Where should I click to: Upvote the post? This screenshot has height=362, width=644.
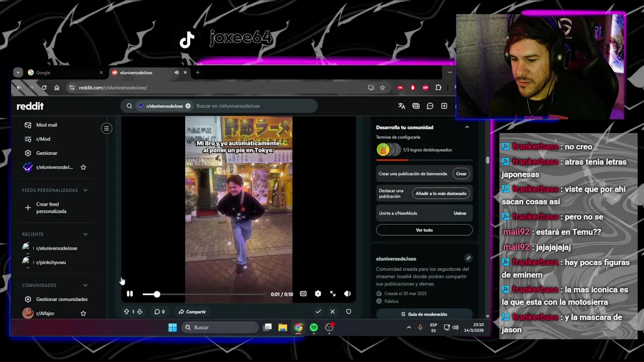(x=127, y=312)
